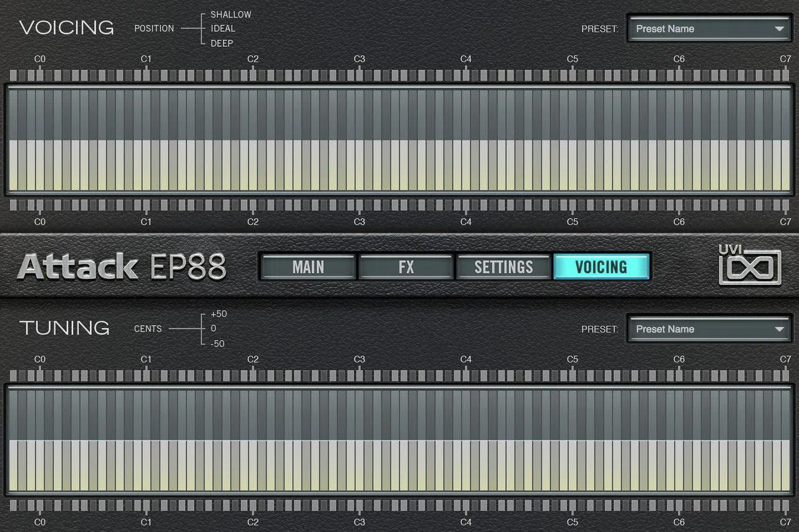Open the FX tab
The width and height of the screenshot is (799, 532).
(x=406, y=267)
